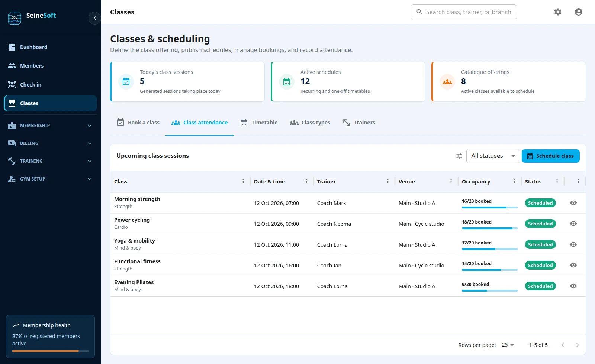
Task: Click the Morning strength 16/20 occupancy bar
Action: (490, 207)
